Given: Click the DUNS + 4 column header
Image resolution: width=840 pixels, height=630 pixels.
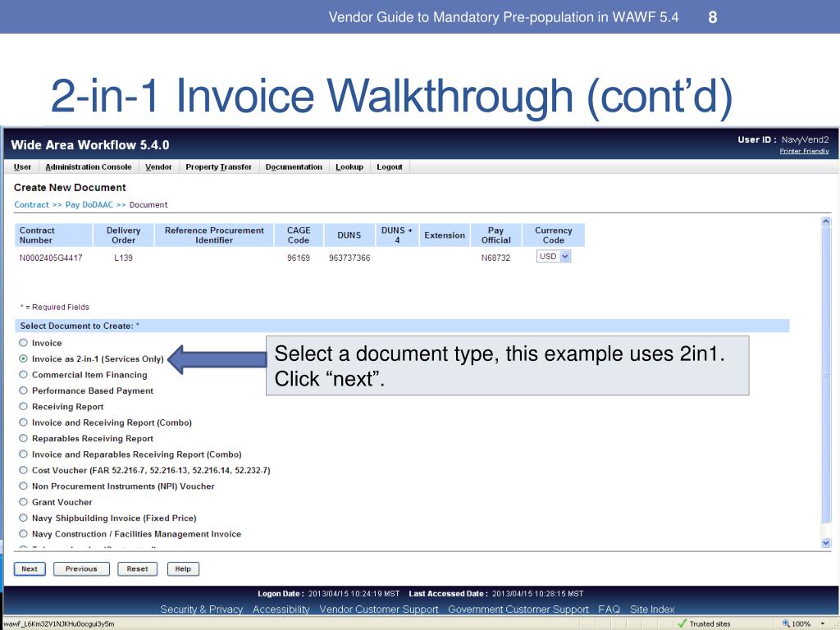Looking at the screenshot, I should coord(397,235).
